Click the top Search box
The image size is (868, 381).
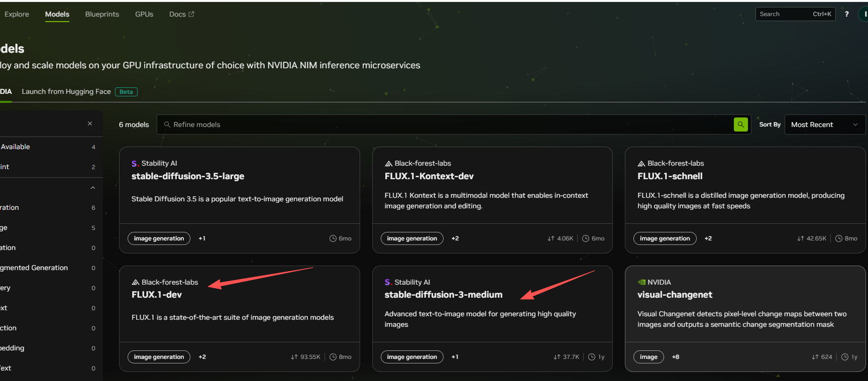795,14
